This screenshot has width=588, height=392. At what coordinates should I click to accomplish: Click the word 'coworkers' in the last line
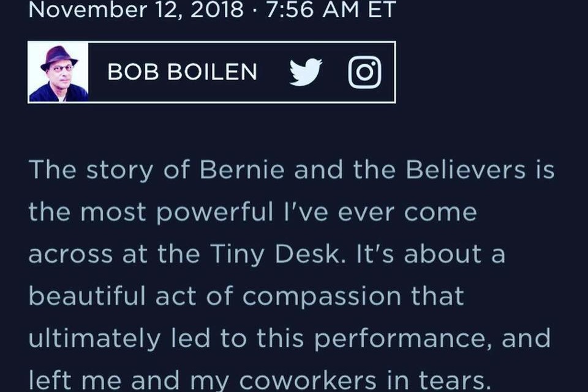(307, 380)
